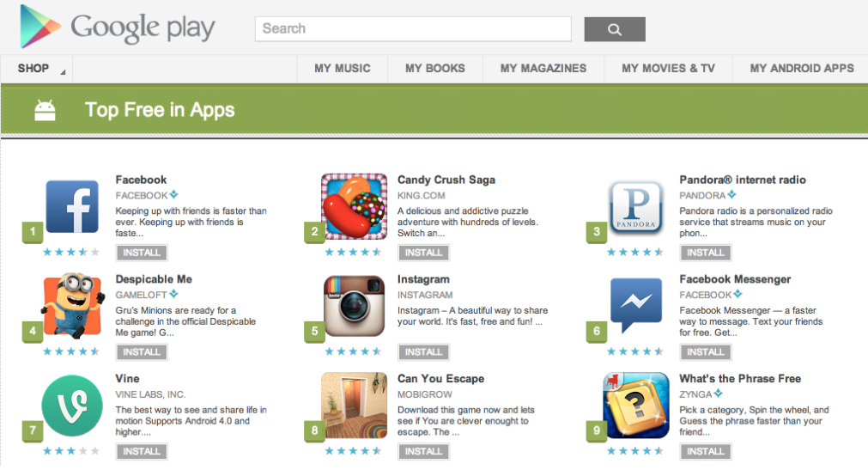Open the Vine app icon
Viewport: 868px width, 470px height.
coord(71,406)
